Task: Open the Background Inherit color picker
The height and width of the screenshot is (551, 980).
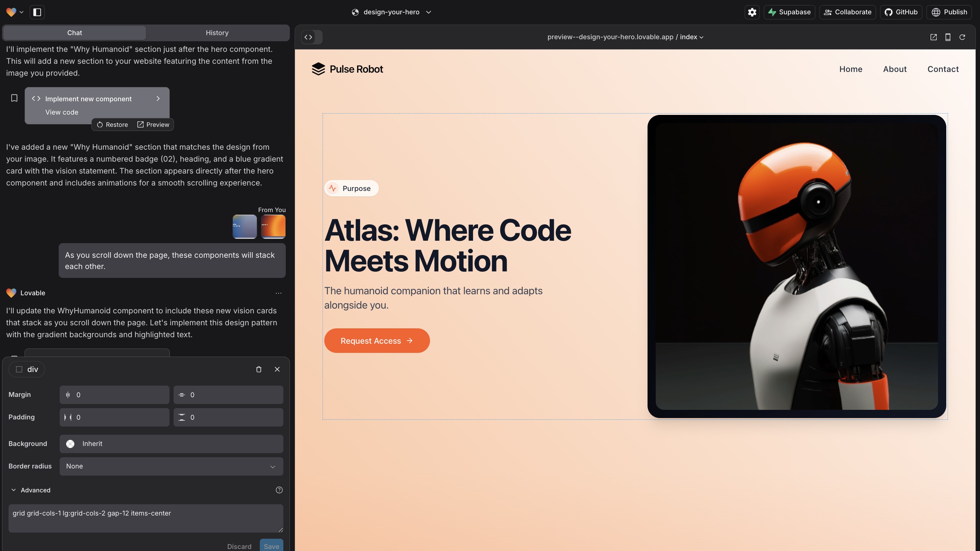Action: coord(171,444)
